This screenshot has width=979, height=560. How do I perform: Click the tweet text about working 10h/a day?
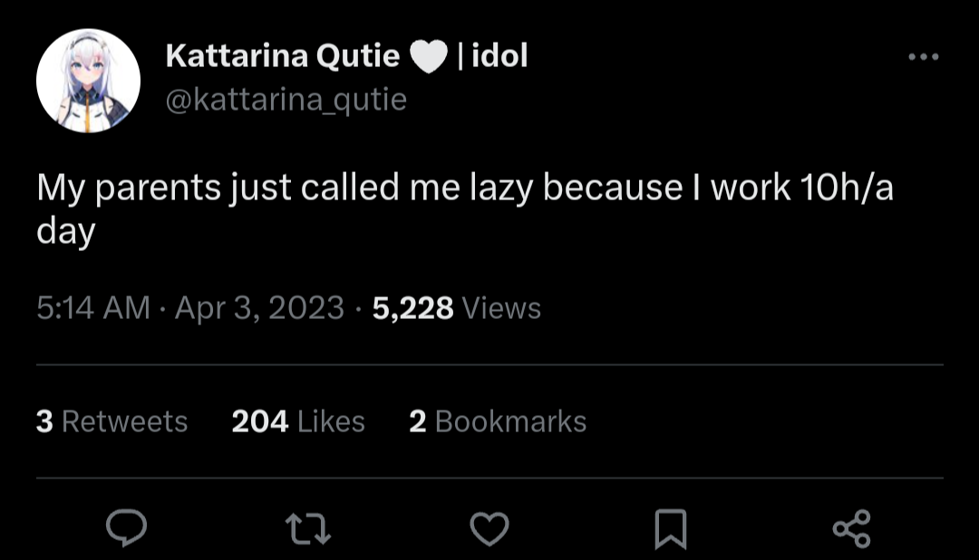coord(464,209)
